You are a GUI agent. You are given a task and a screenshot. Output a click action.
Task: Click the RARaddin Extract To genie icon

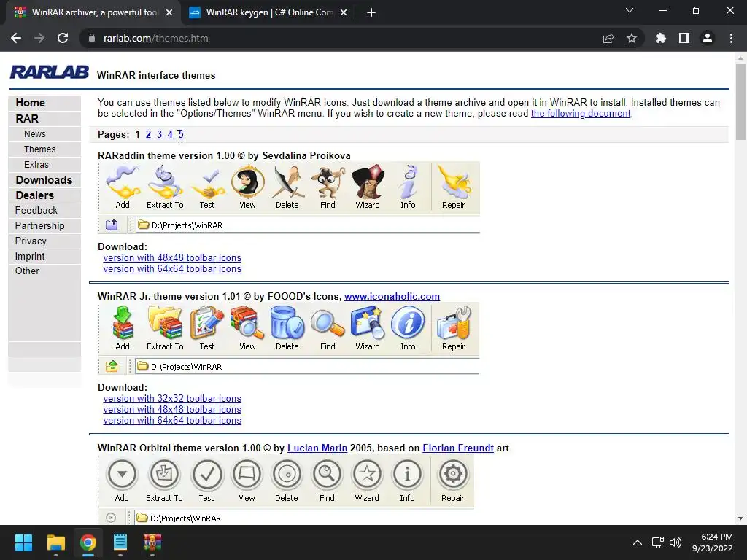(x=165, y=182)
